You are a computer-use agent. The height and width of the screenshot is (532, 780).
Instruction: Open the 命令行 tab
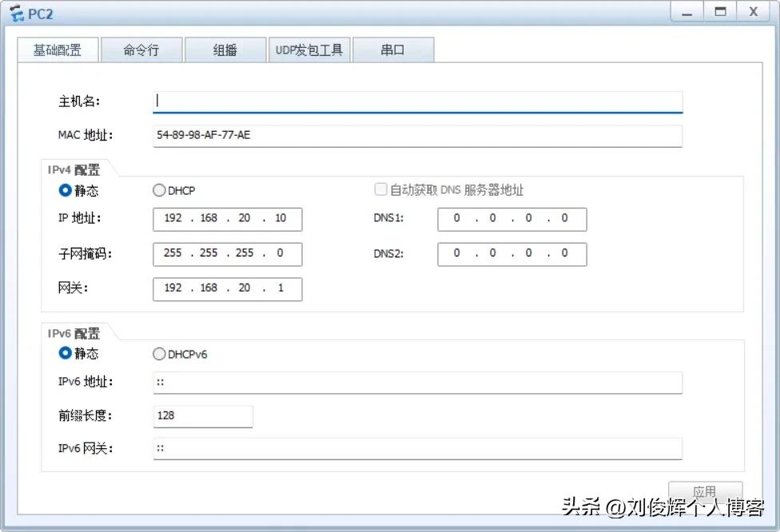pyautogui.click(x=141, y=50)
